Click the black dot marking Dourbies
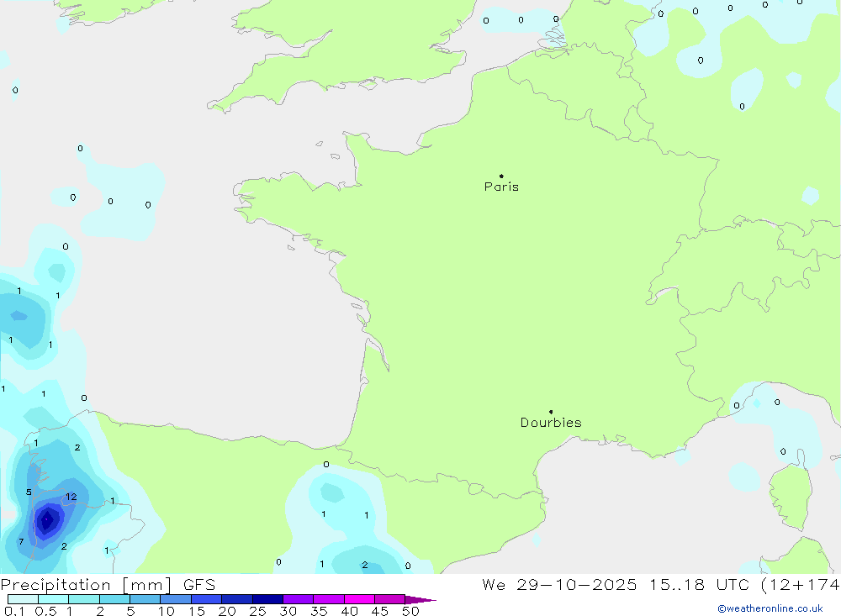 [551, 412]
